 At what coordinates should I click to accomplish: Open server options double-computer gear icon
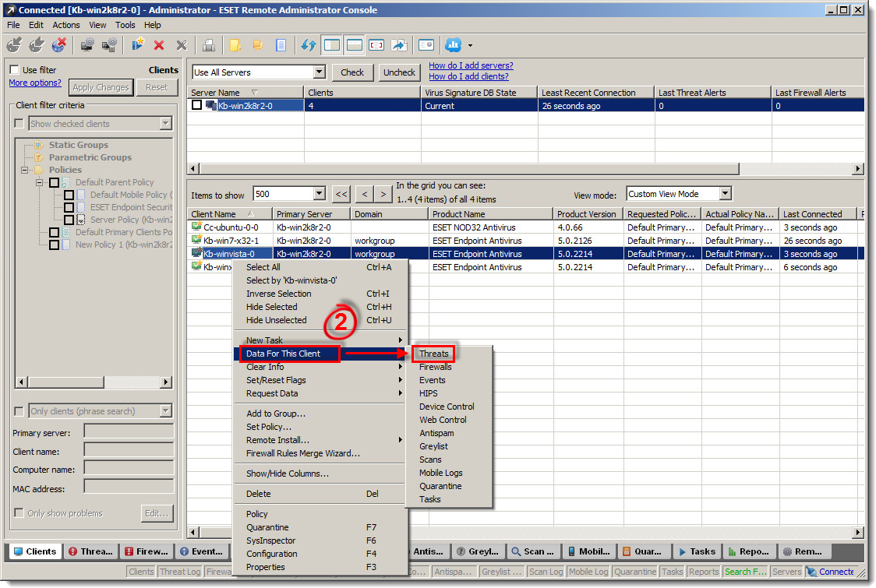pyautogui.click(x=109, y=44)
